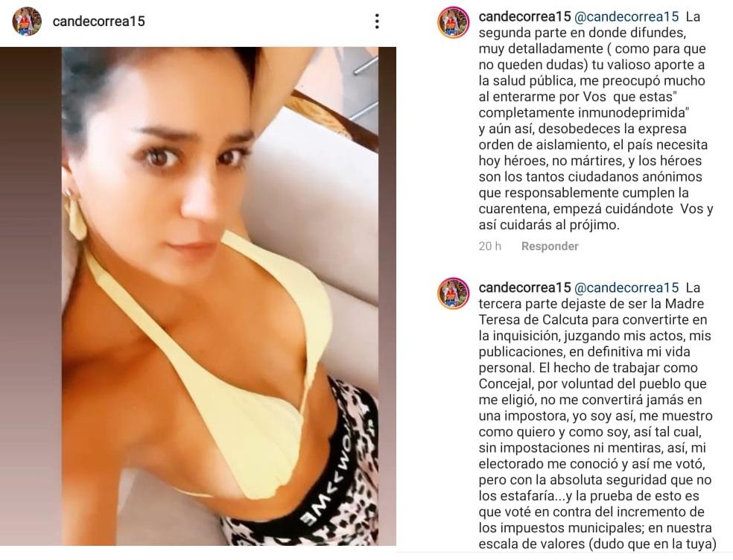Tap the avatar beside the 'segunda parte' comment
The width and height of the screenshot is (733, 560).
click(453, 22)
